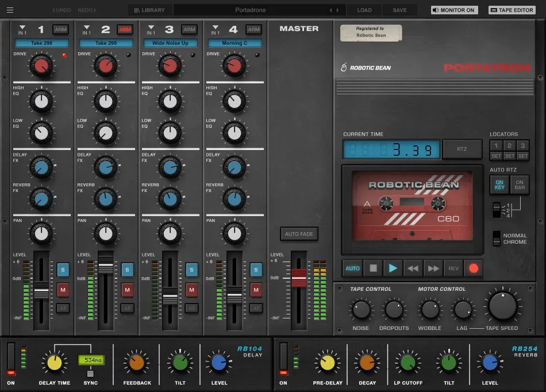The width and height of the screenshot is (546, 392).
Task: Click the orange delay FEEDBACK knob
Action: (137, 363)
